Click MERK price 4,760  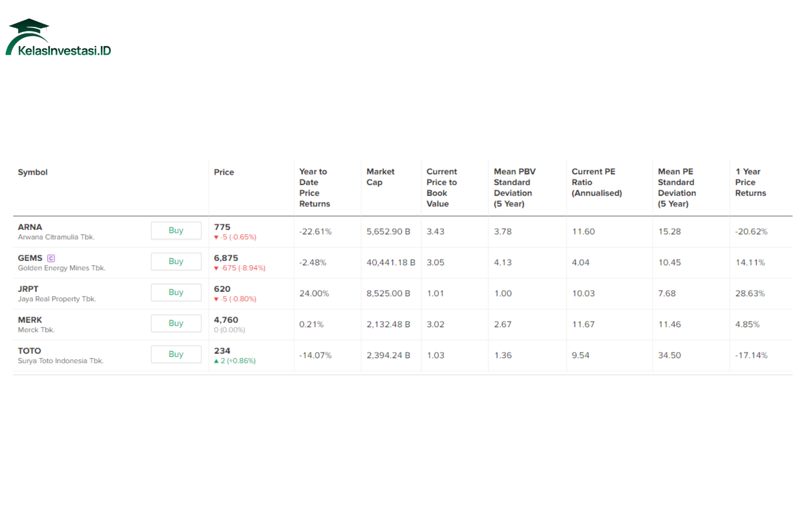coord(226,320)
